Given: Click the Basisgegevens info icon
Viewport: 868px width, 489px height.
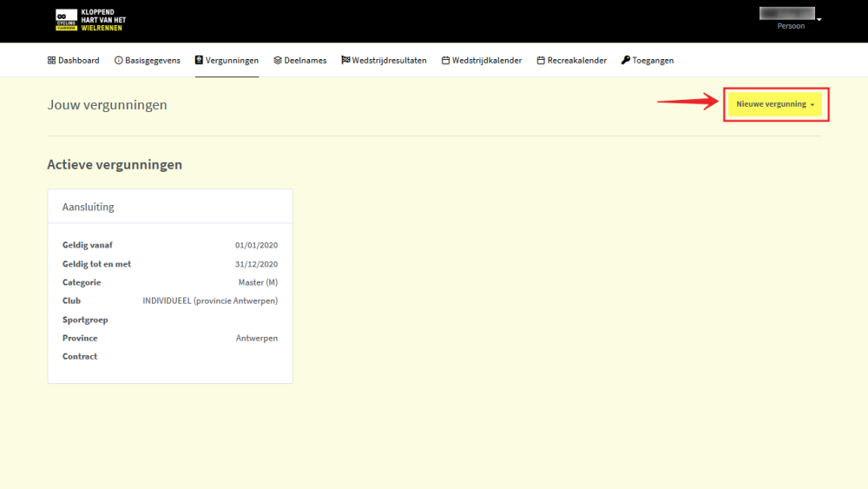Looking at the screenshot, I should pyautogui.click(x=118, y=60).
